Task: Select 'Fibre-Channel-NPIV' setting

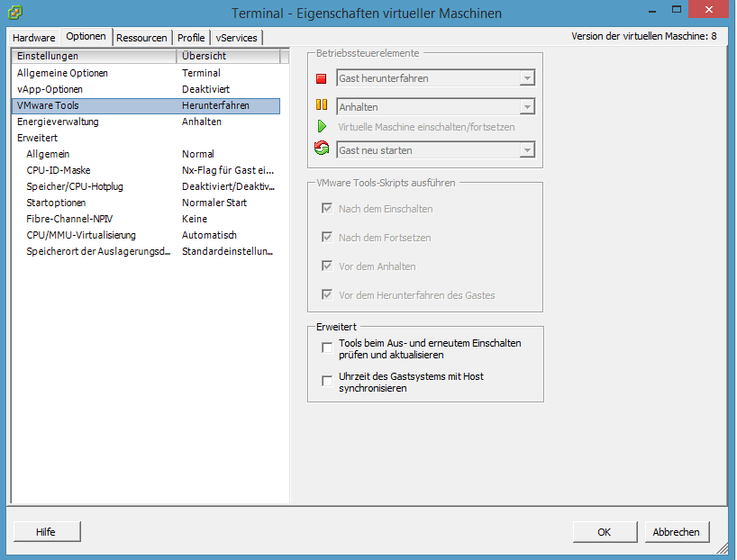Action: (x=146, y=219)
